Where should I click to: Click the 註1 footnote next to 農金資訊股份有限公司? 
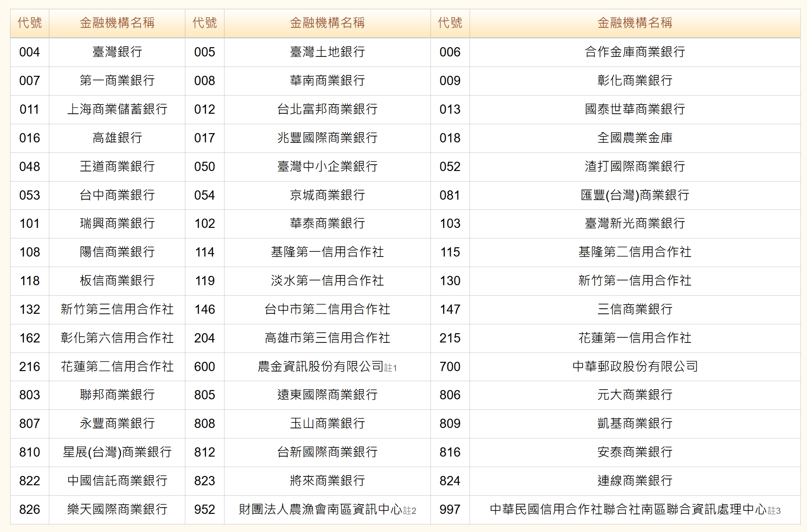tap(390, 368)
